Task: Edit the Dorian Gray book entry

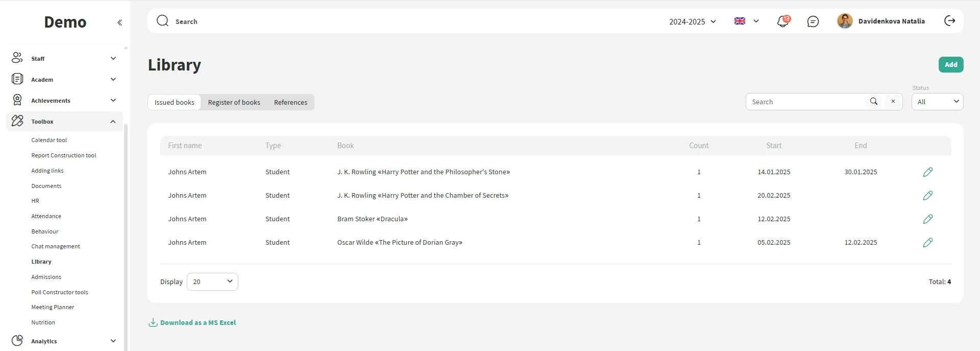Action: coord(927,243)
